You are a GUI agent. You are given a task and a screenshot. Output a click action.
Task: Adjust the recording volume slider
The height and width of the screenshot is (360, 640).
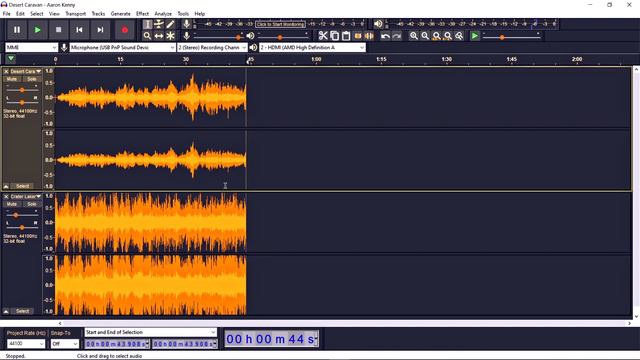click(x=218, y=37)
